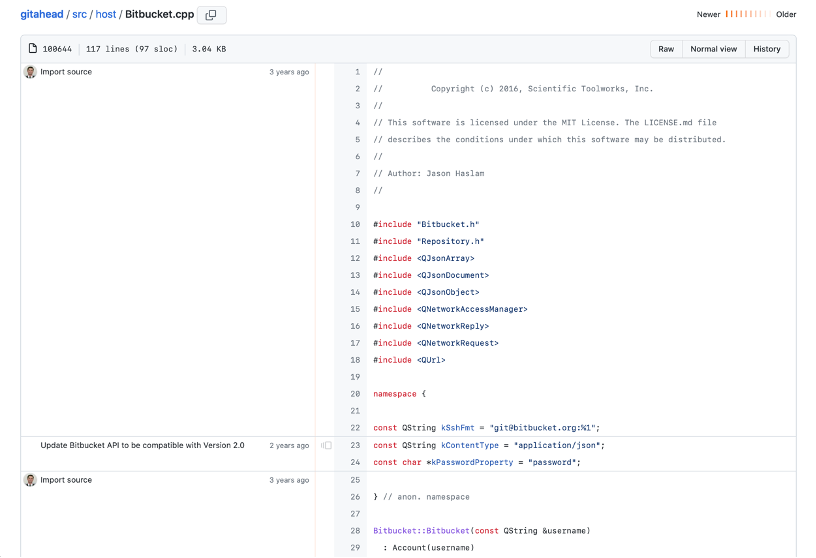Click the Bitbucket.cpp filename in breadcrumb
This screenshot has height=558, width=816.
[x=159, y=14]
